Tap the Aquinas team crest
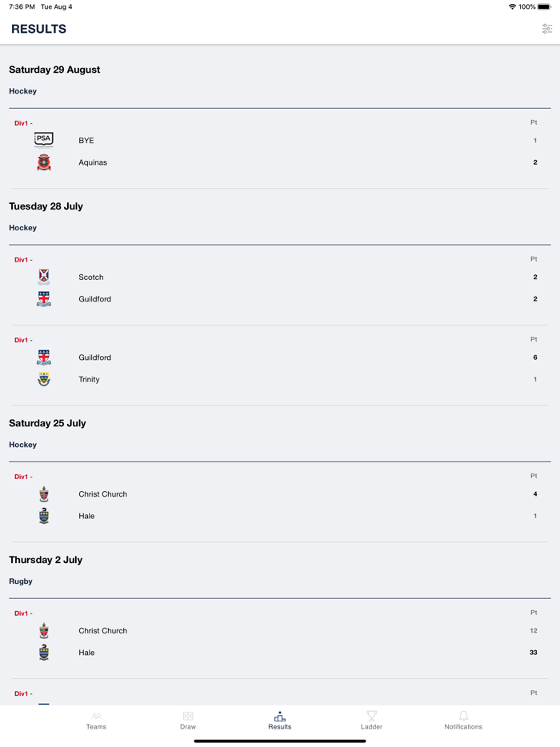 click(x=44, y=162)
